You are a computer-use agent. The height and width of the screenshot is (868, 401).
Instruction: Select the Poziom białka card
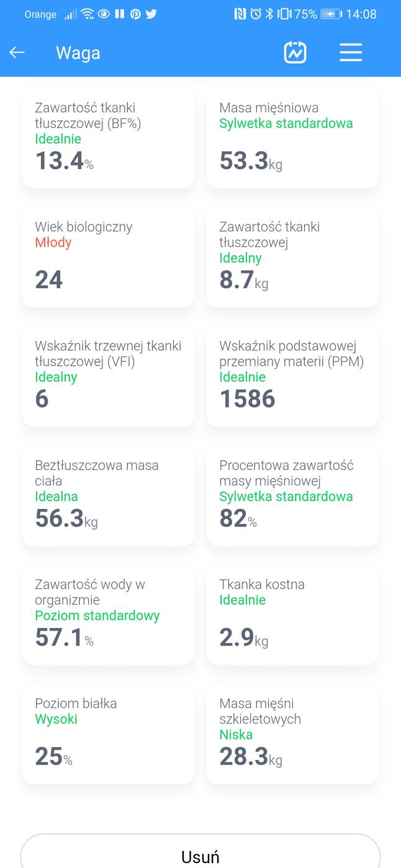tap(108, 733)
